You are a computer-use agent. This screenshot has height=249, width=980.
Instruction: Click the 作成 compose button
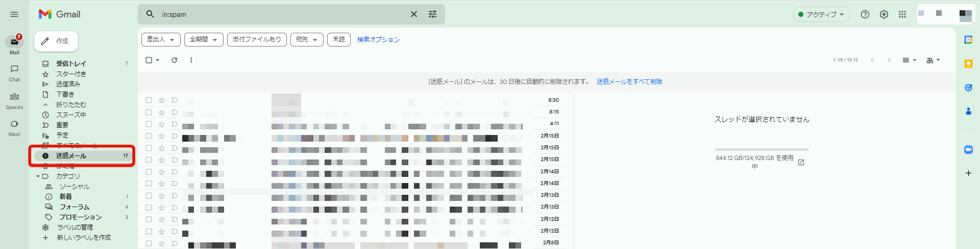click(56, 41)
